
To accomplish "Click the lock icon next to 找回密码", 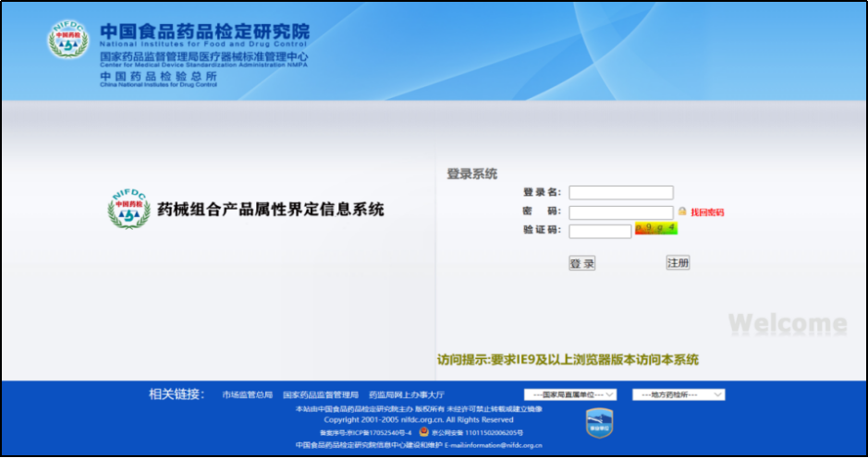I will click(x=682, y=211).
